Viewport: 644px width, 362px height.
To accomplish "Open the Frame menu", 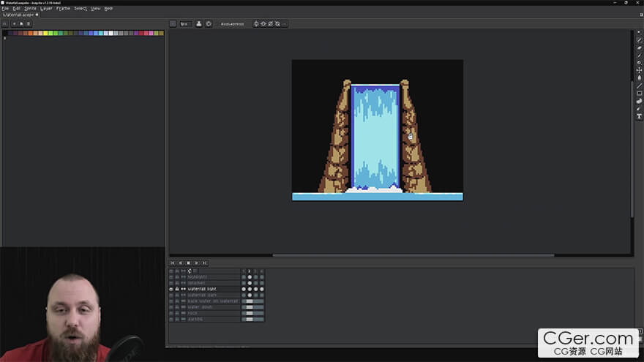I will coord(63,8).
